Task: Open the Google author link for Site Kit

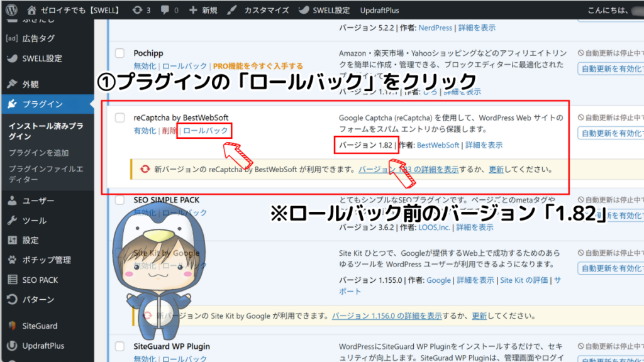Action: click(438, 280)
